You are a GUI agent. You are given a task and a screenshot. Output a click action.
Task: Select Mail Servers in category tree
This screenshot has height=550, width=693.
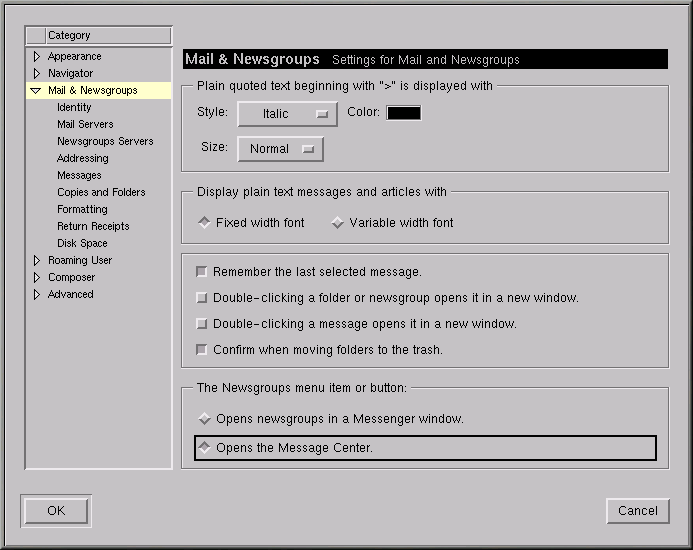85,125
